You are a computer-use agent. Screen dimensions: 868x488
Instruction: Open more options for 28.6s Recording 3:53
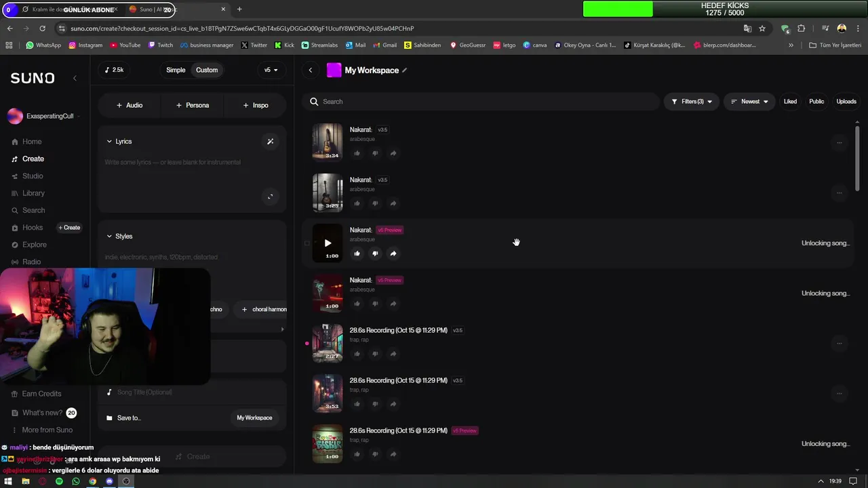(839, 394)
